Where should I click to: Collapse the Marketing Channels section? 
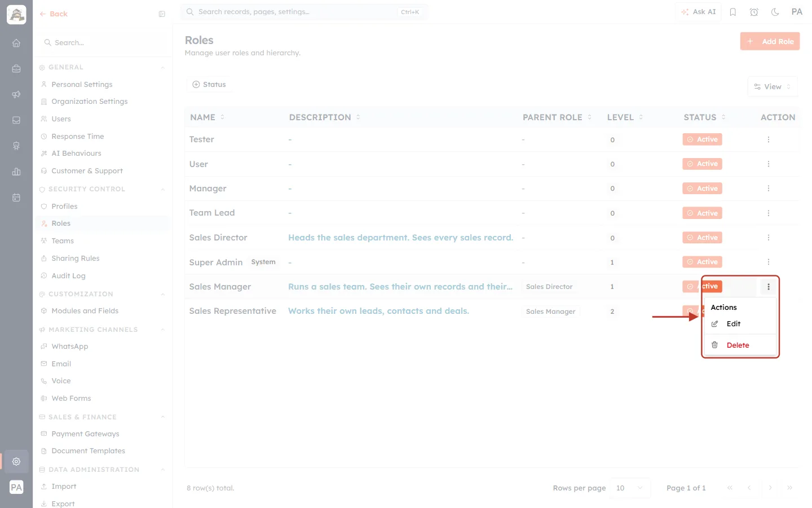pos(162,330)
